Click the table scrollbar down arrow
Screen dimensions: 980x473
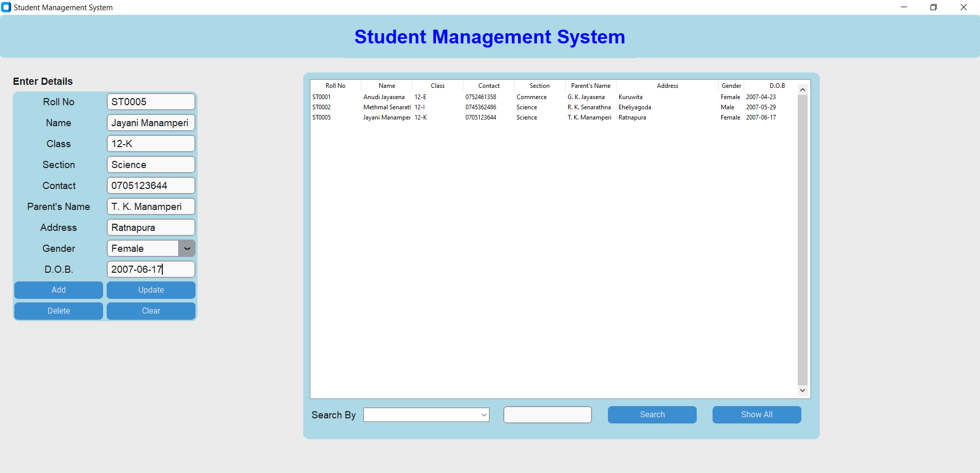pos(802,391)
